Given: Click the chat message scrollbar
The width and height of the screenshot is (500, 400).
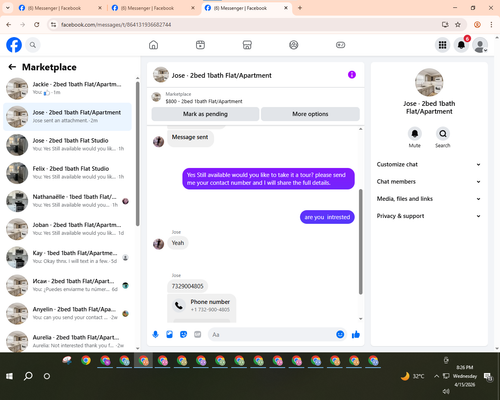Looking at the screenshot, I should coord(360,242).
